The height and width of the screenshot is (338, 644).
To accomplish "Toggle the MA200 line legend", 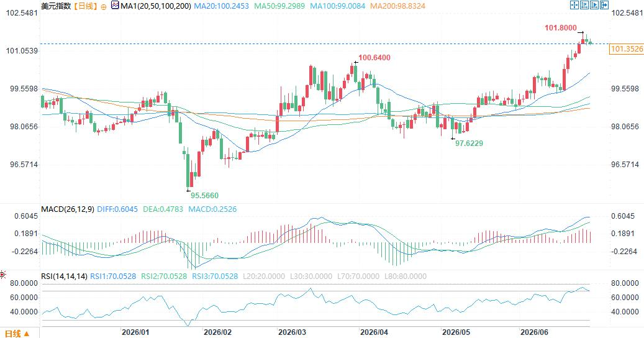I will [397, 6].
